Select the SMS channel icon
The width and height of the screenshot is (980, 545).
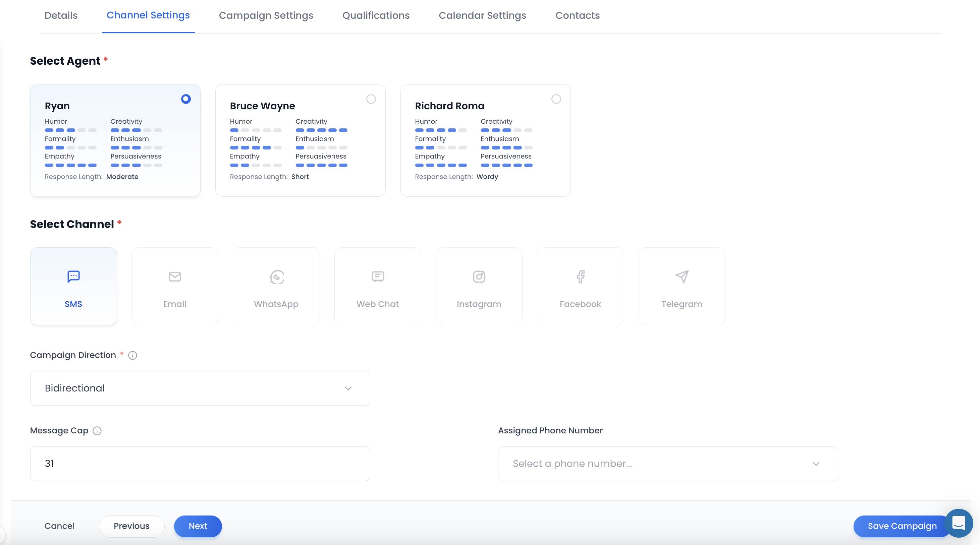tap(73, 277)
